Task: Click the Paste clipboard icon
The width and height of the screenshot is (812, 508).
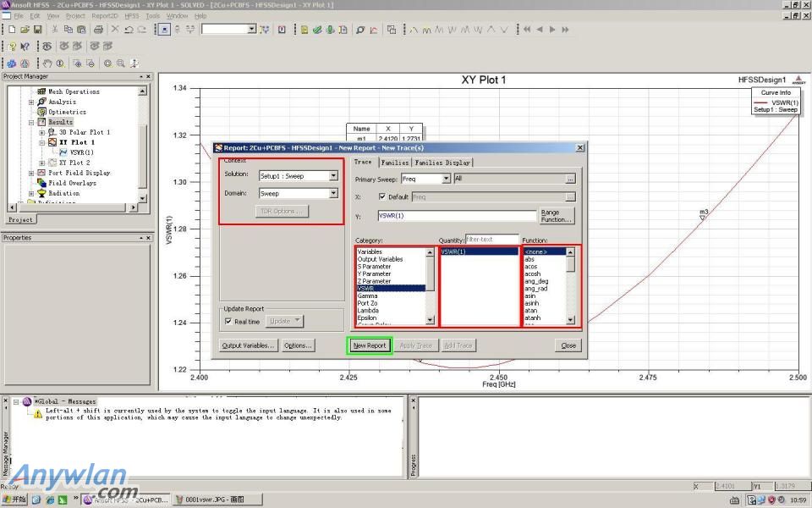Action: 81,30
